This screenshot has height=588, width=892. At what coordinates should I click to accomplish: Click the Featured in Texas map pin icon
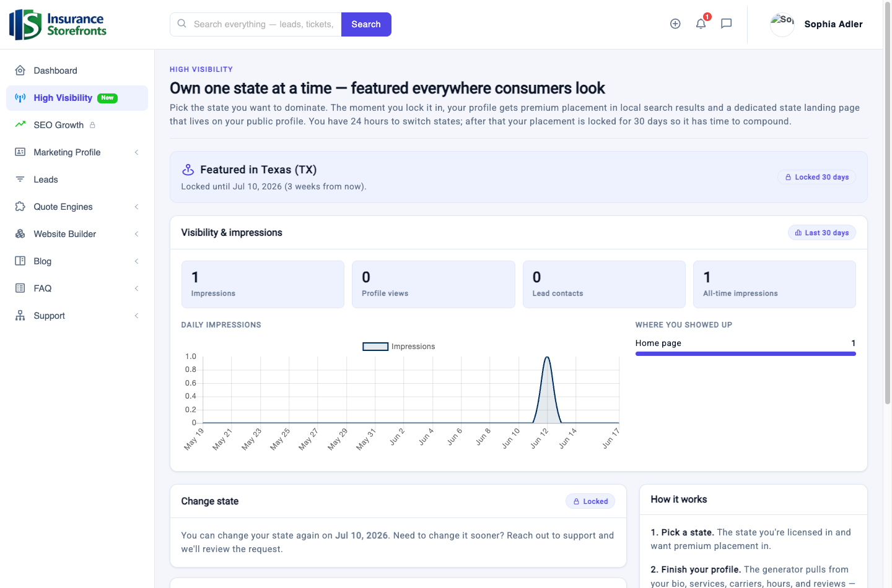pos(188,170)
